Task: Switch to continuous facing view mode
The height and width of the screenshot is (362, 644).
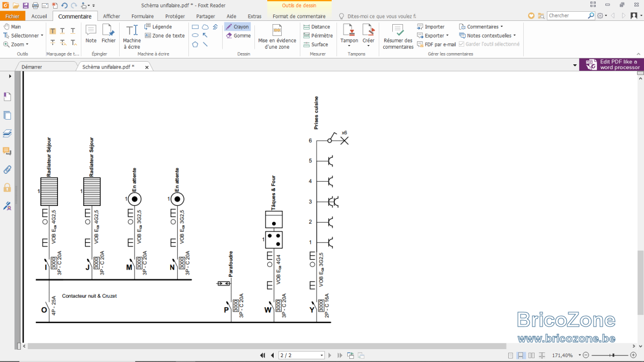Action: coord(541,356)
